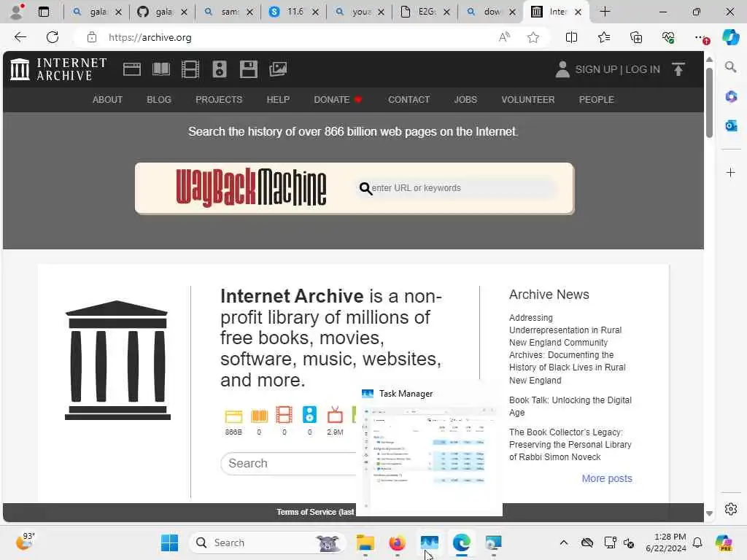Open Firefox from the taskbar

pyautogui.click(x=397, y=542)
